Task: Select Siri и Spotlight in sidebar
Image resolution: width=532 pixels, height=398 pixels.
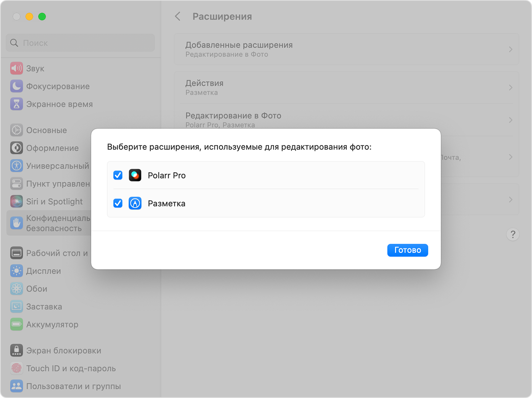Action: click(x=54, y=202)
